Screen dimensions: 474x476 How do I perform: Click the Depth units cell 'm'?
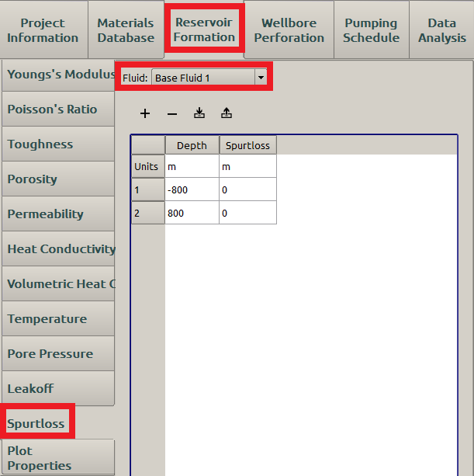tap(192, 166)
